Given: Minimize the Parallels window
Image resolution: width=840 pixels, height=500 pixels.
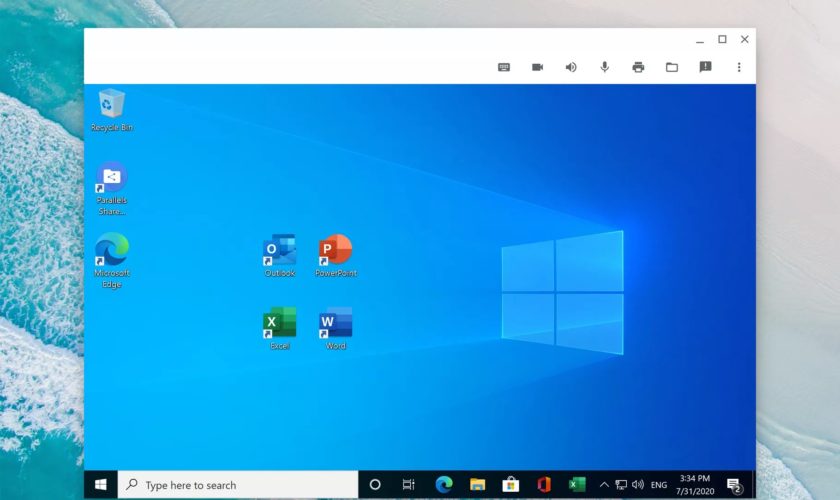Looking at the screenshot, I should pyautogui.click(x=700, y=40).
